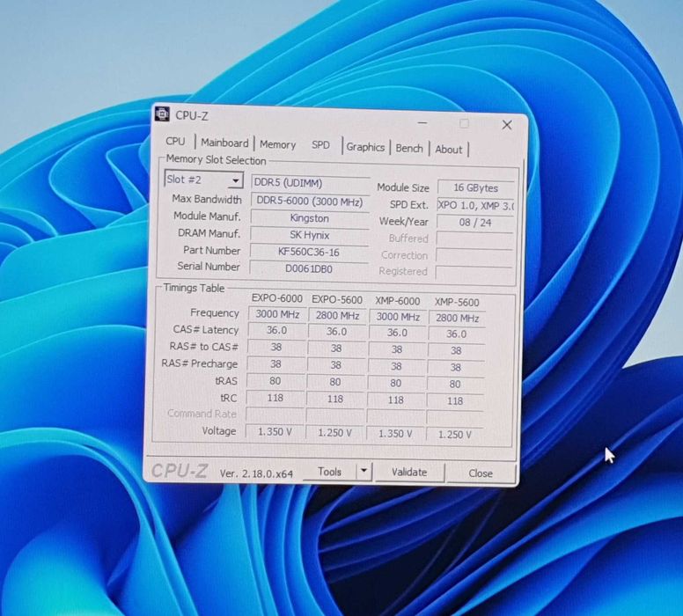The width and height of the screenshot is (683, 616).
Task: Go to the About tab
Action: [448, 150]
